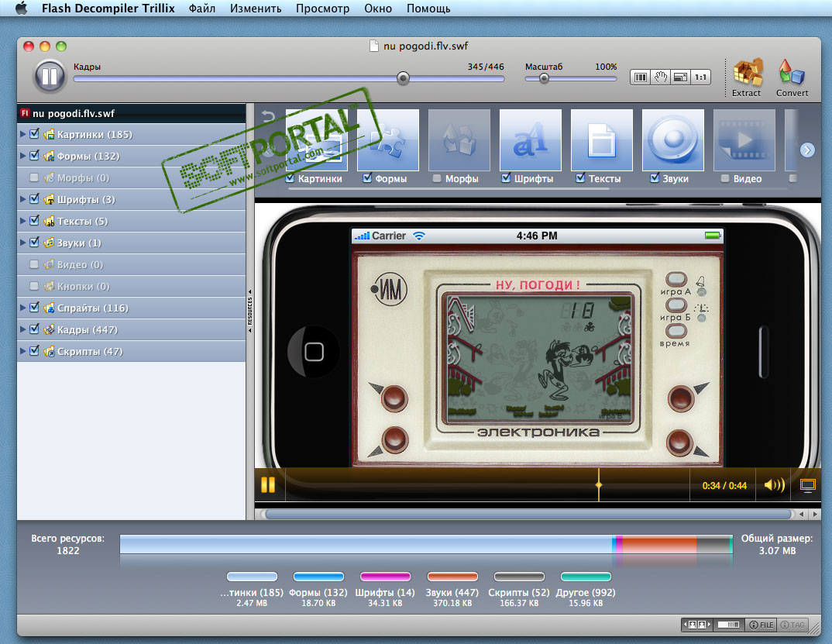832x644 pixels.
Task: Click the thumbnails navigation status bar icon
Action: pos(697,625)
